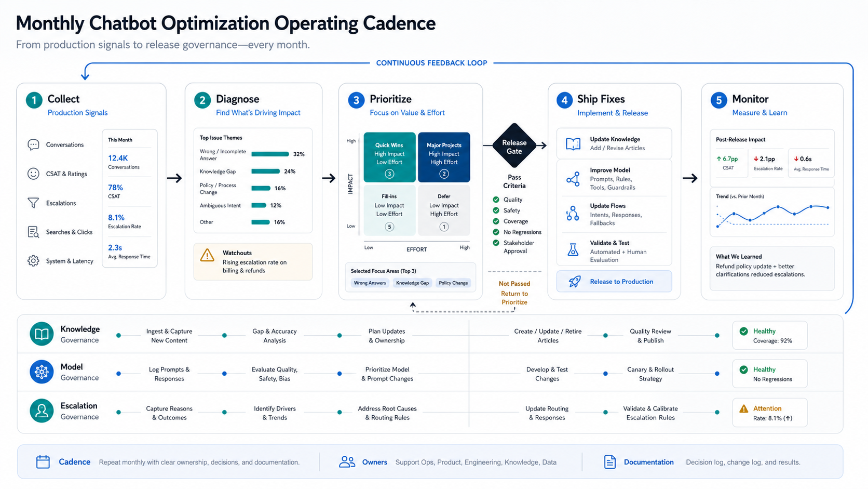Click the Searches & Clicks document icon
The width and height of the screenshot is (868, 489).
point(33,232)
